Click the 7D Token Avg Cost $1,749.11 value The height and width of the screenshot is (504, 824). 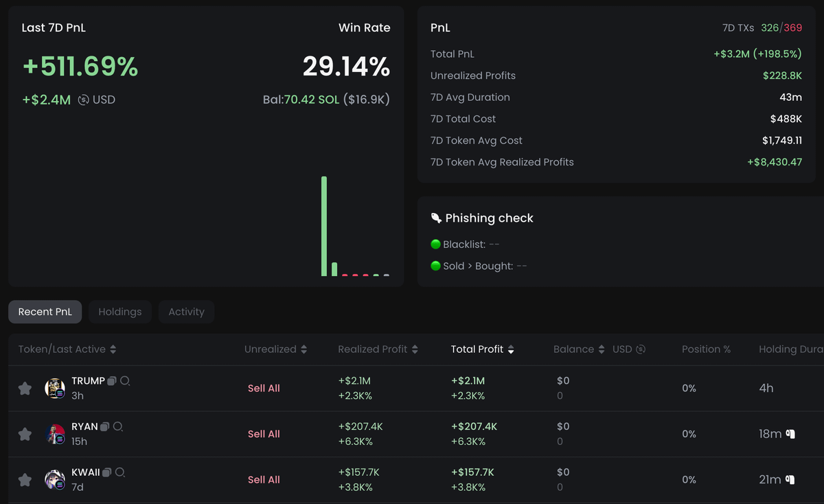pos(781,141)
